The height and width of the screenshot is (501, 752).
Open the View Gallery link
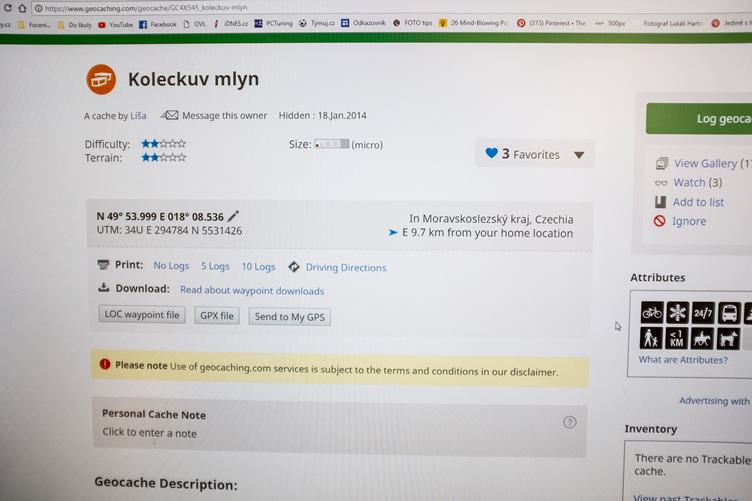[x=705, y=163]
